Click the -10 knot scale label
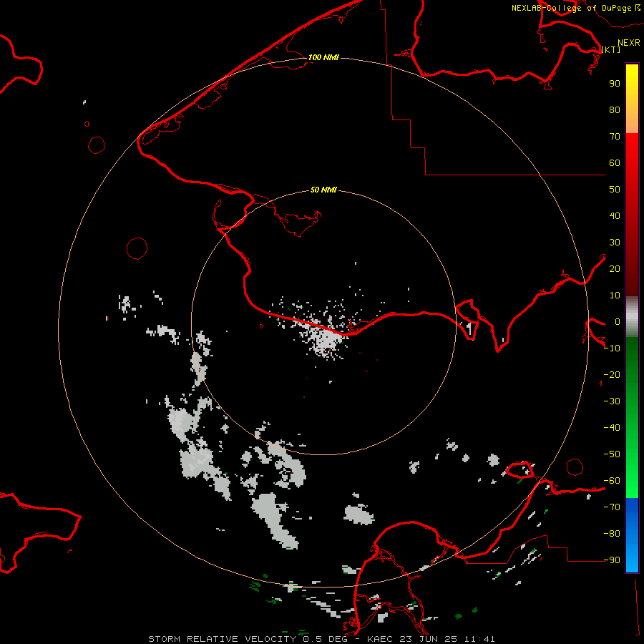 pyautogui.click(x=612, y=348)
